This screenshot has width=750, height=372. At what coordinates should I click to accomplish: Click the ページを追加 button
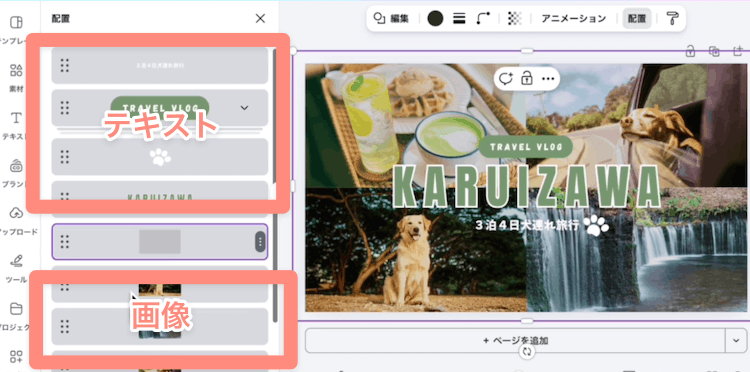[515, 340]
